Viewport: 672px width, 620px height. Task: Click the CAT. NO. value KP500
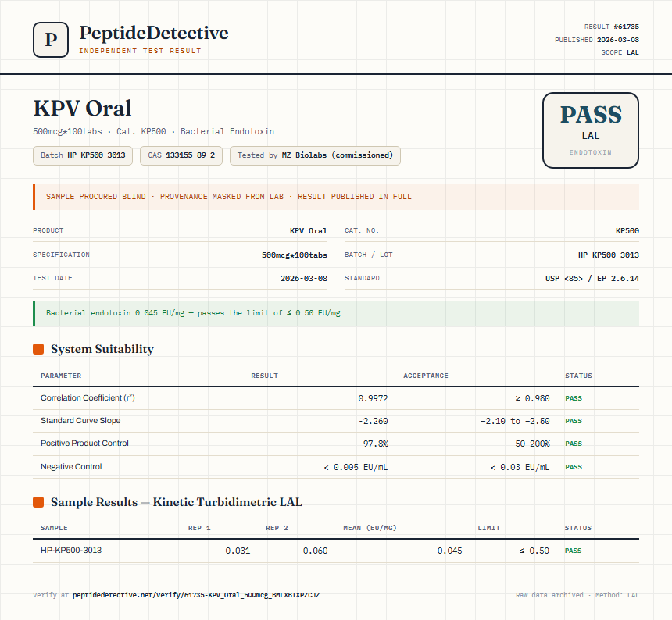[627, 231]
